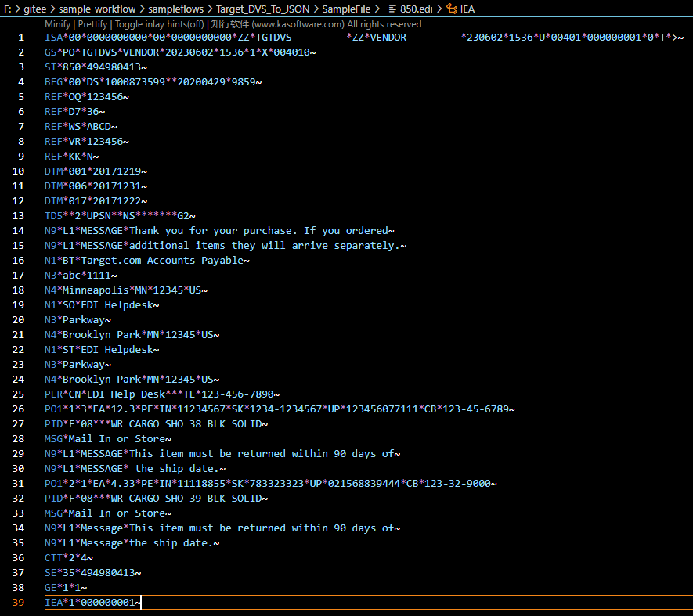Click line number 39 in gutter
693x616 pixels.
pyautogui.click(x=18, y=602)
